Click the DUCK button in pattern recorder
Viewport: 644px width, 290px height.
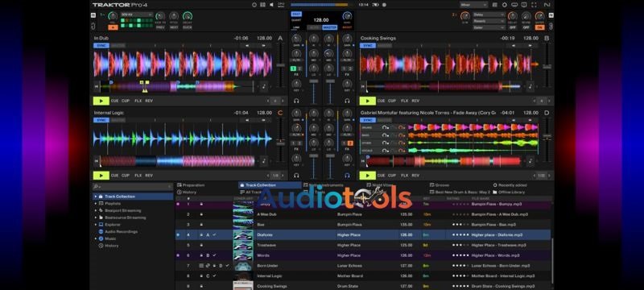point(188,27)
